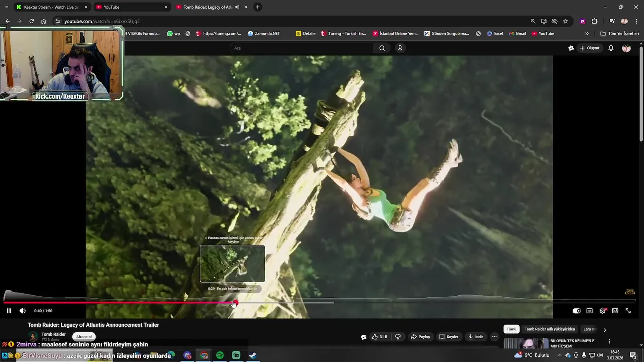The height and width of the screenshot is (362, 644).
Task: Open more actions three-dot menu below video
Action: pyautogui.click(x=494, y=337)
